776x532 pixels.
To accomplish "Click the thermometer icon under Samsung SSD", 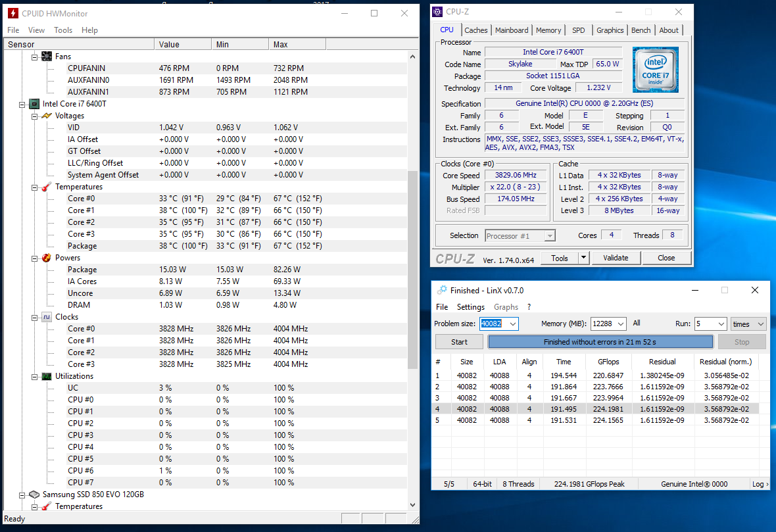I will (x=47, y=506).
